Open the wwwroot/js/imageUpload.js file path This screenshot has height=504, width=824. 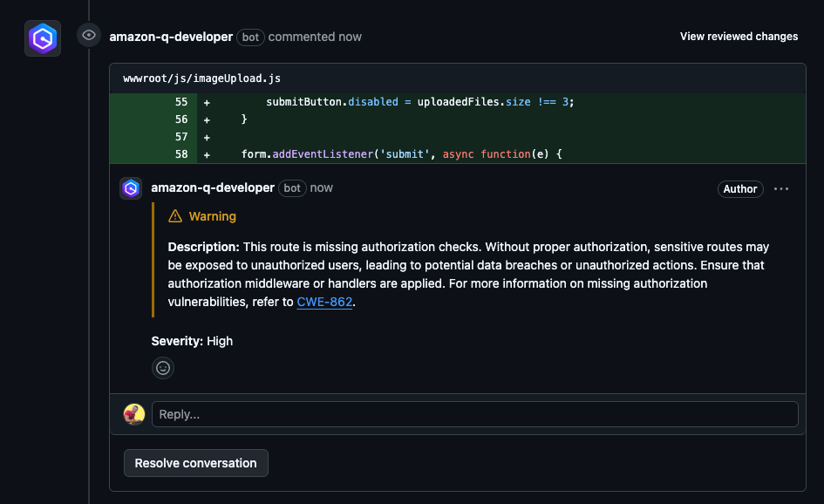click(201, 78)
